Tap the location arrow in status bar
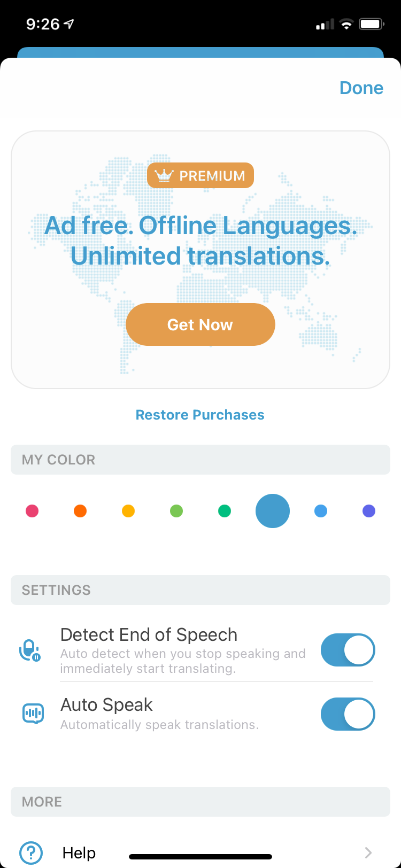 (x=69, y=24)
